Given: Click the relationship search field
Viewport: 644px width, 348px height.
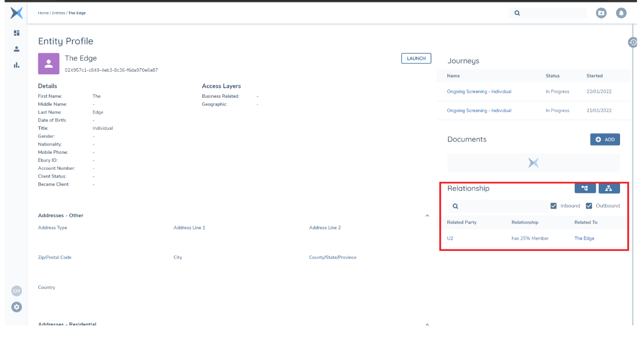Looking at the screenshot, I should pos(499,206).
